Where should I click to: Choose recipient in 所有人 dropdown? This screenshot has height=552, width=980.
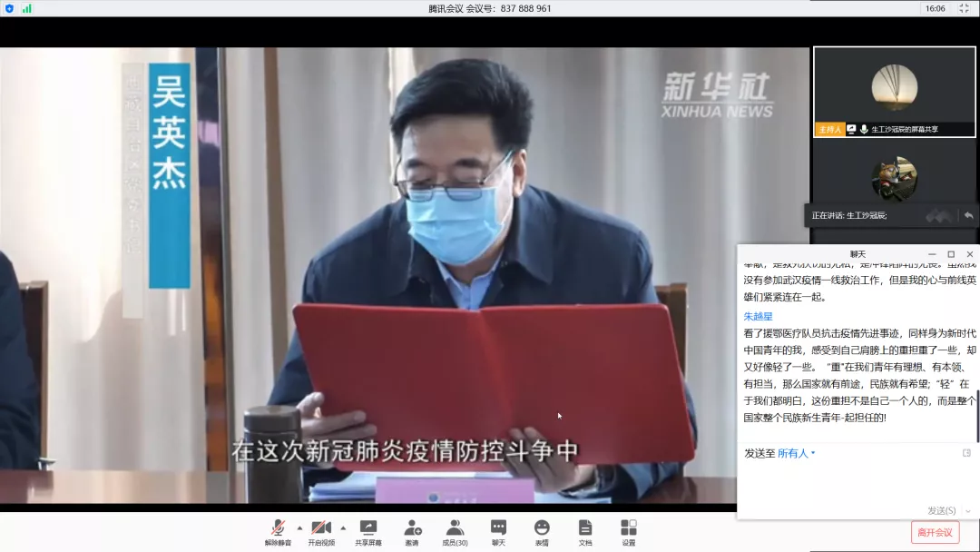pos(797,453)
